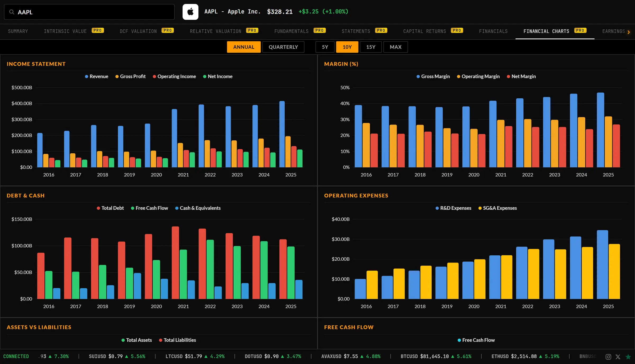635x364 pixels.
Task: Choose the 10Y time range
Action: (x=347, y=47)
